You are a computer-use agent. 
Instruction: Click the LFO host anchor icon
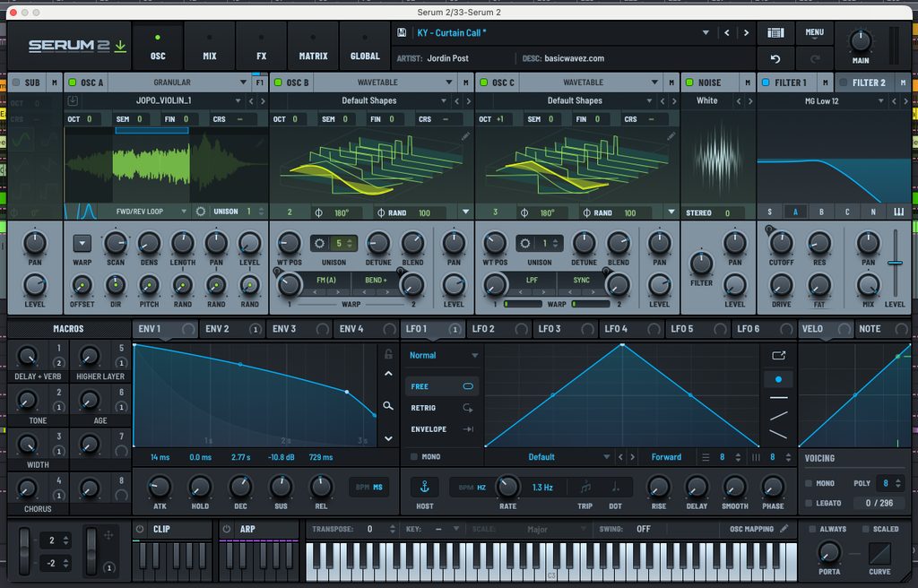(x=424, y=487)
